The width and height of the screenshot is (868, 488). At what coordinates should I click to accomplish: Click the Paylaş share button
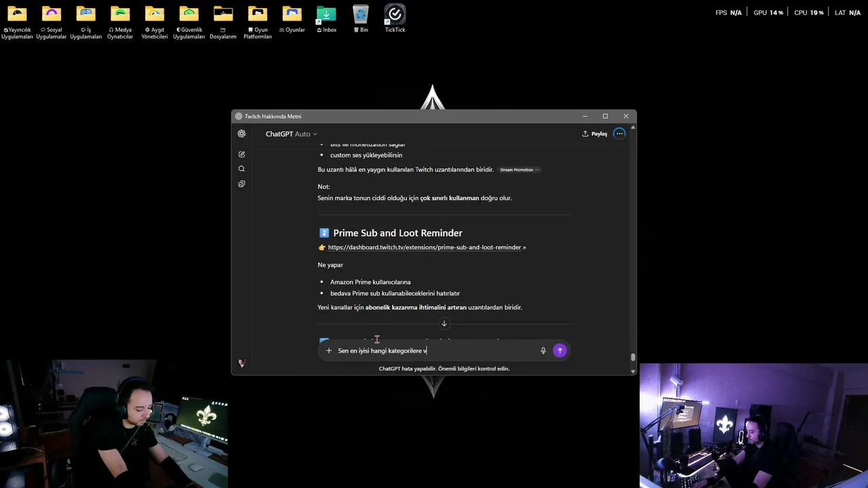pos(595,134)
